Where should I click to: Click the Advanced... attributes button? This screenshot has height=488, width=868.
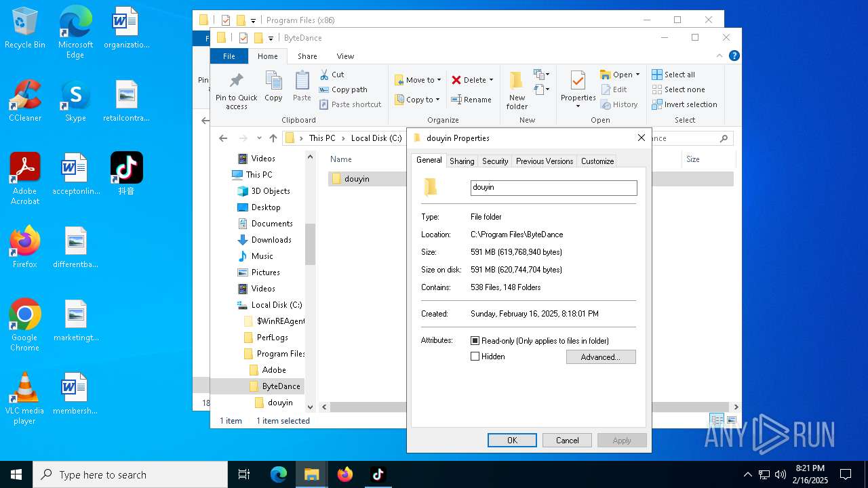(x=601, y=357)
